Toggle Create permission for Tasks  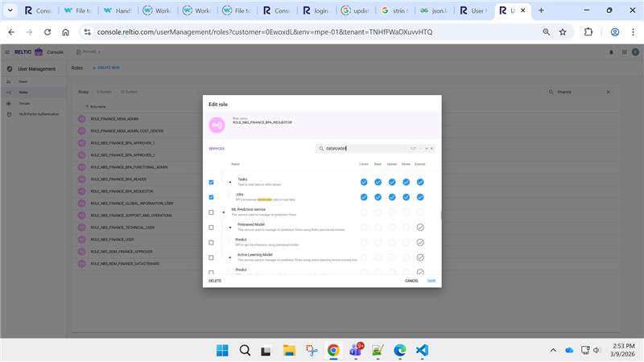coord(364,183)
